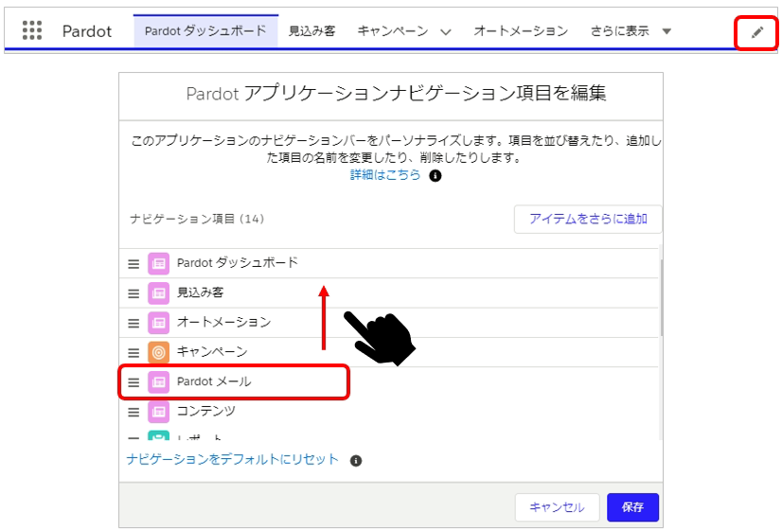Click drag handle for 見込み客 row
This screenshot has width=782, height=532.
(133, 293)
